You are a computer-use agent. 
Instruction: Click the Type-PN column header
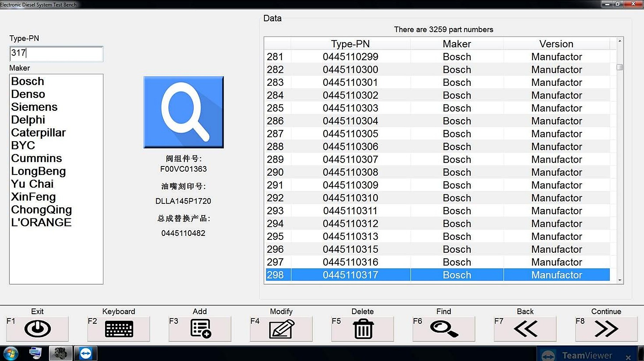pos(350,44)
